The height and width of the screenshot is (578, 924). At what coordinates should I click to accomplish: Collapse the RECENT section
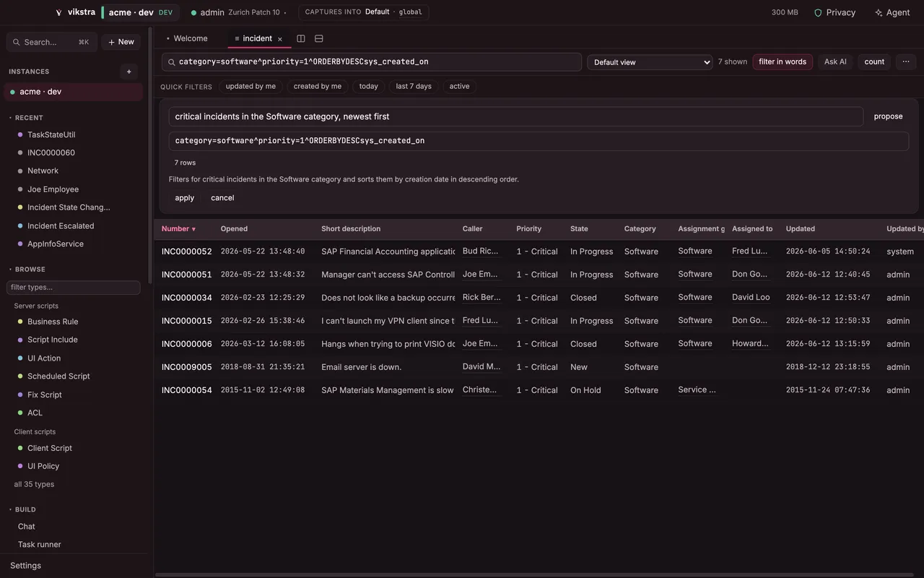(26, 118)
